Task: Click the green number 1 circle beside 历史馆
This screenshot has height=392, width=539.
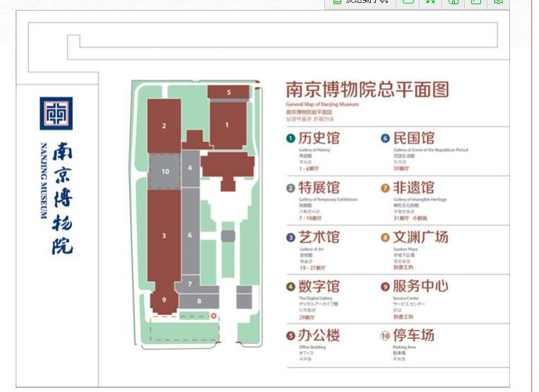Action: tap(290, 138)
